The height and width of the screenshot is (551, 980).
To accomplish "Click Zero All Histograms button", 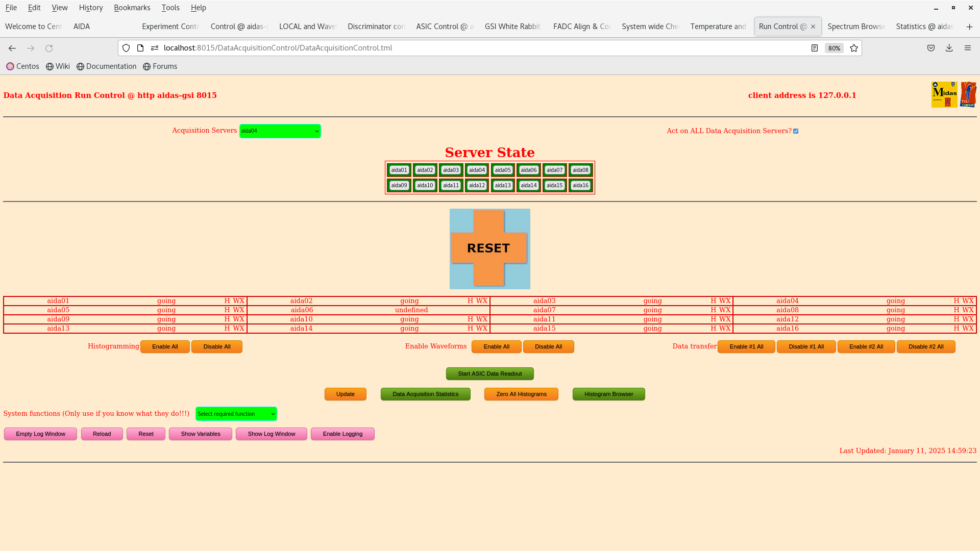I will pyautogui.click(x=521, y=394).
